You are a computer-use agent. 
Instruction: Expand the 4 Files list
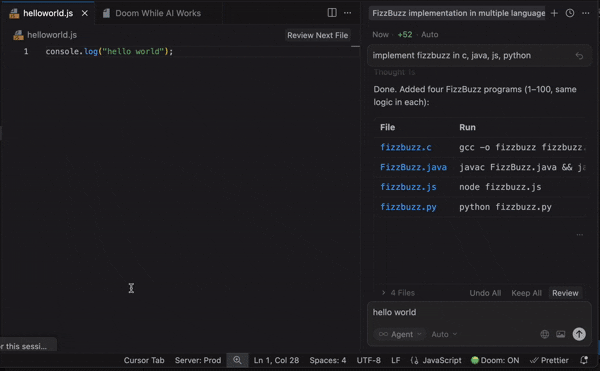point(398,293)
